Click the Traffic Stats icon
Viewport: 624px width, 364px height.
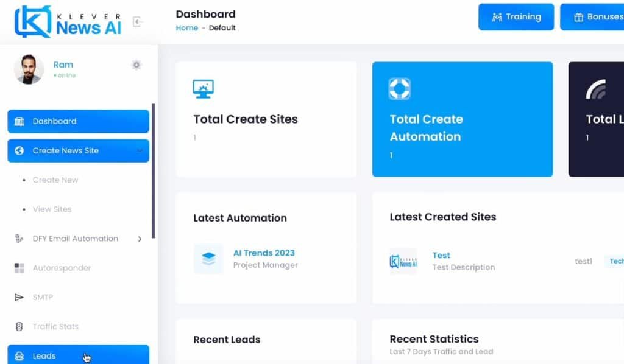[x=18, y=326]
